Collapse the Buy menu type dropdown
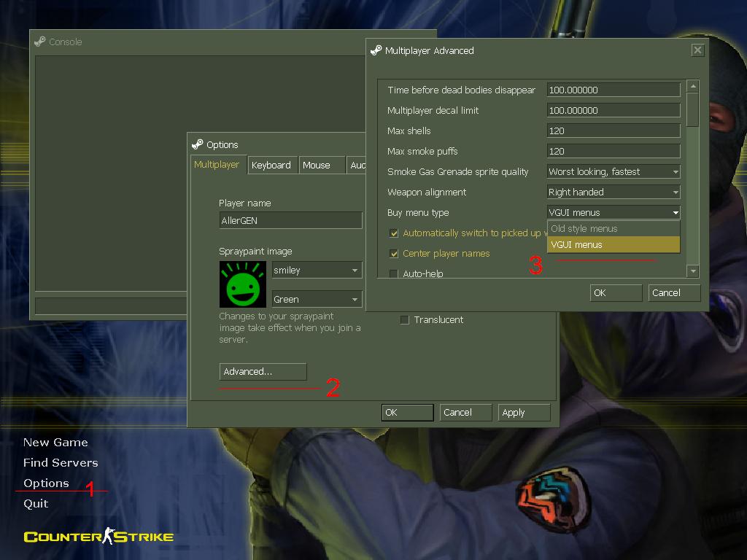Image resolution: width=747 pixels, height=560 pixels. click(x=614, y=213)
